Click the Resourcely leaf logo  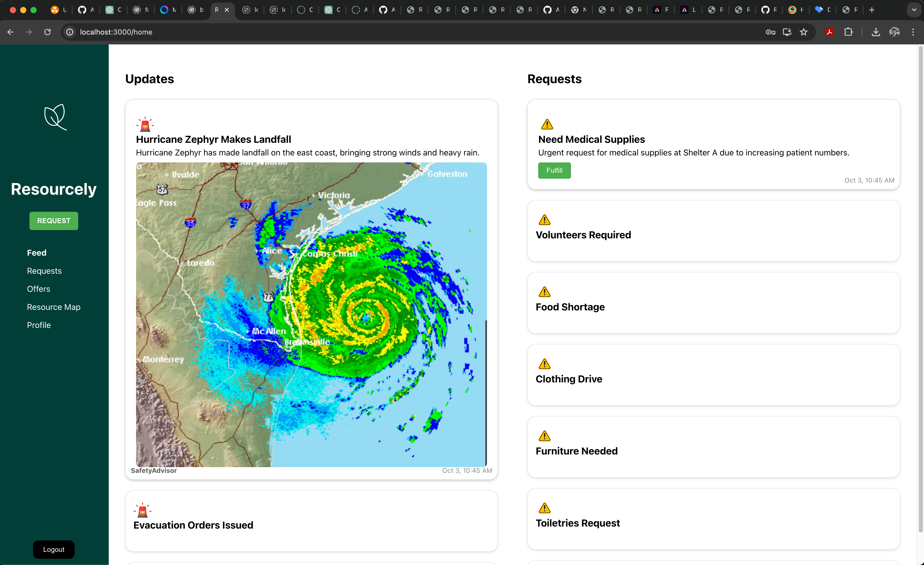tap(56, 117)
